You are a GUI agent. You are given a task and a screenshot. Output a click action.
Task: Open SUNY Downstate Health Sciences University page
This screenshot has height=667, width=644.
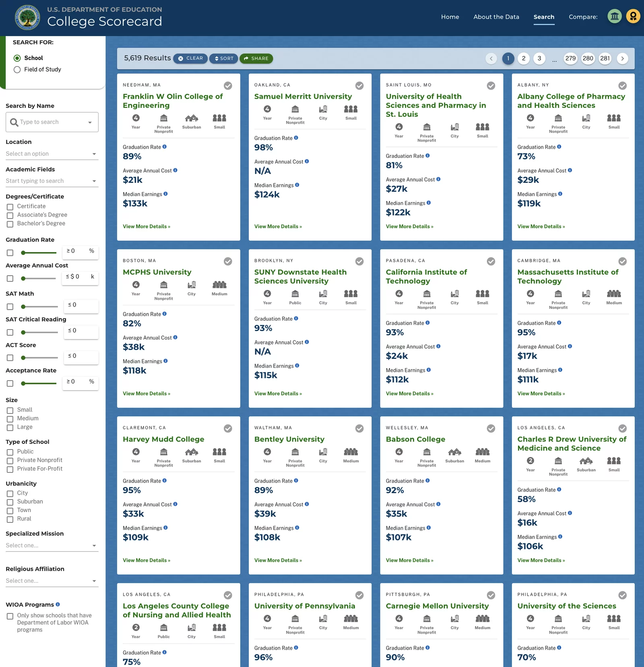pos(300,276)
